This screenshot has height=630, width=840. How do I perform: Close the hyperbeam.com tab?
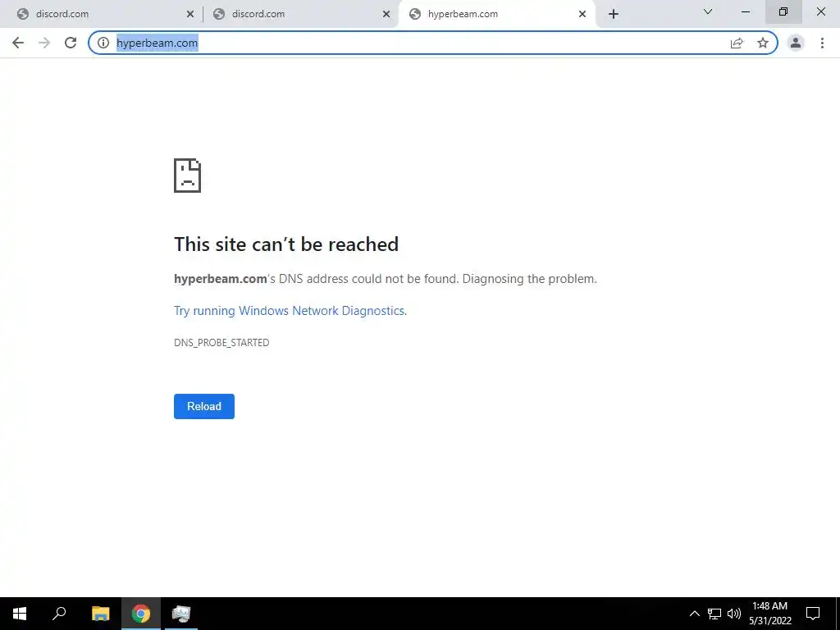(582, 14)
